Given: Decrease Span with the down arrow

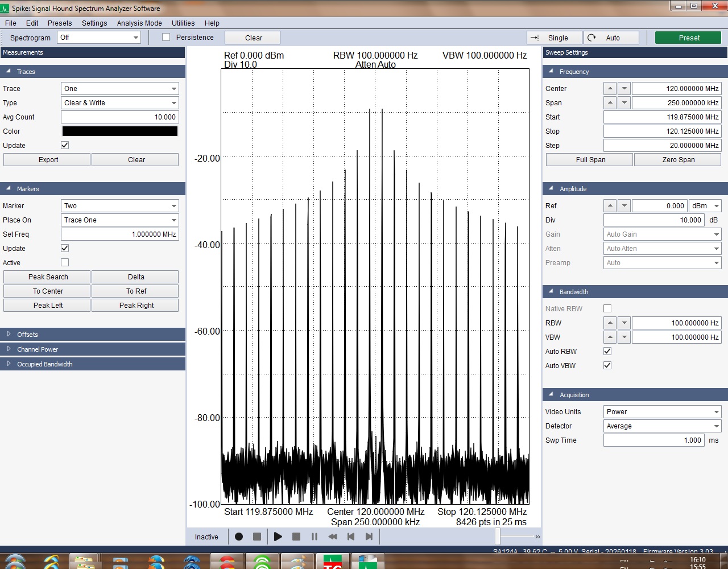Looking at the screenshot, I should pyautogui.click(x=624, y=103).
